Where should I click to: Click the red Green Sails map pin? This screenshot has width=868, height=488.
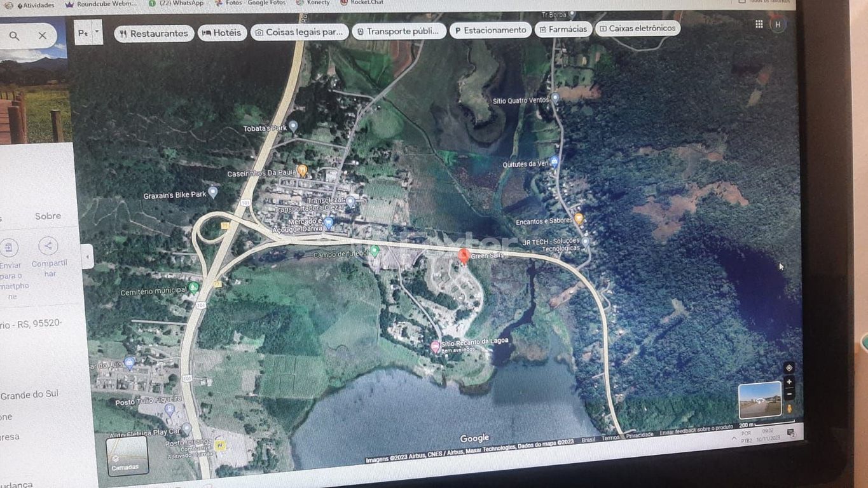[464, 255]
